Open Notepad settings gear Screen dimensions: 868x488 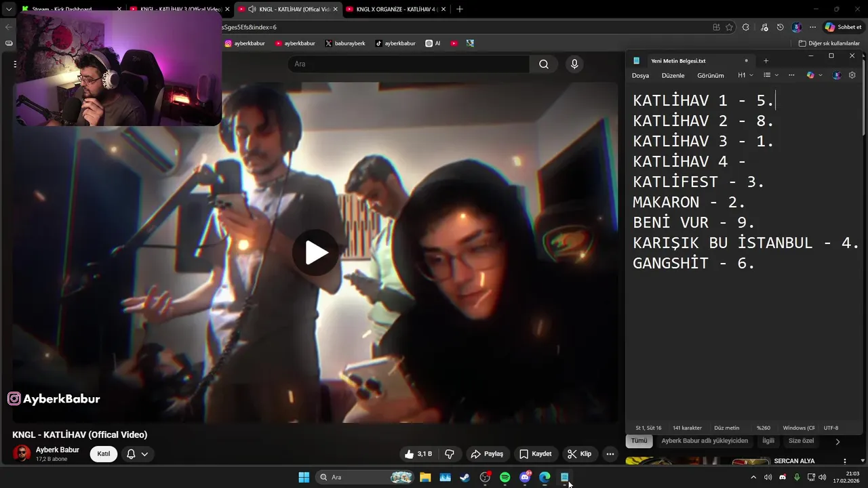pos(852,75)
